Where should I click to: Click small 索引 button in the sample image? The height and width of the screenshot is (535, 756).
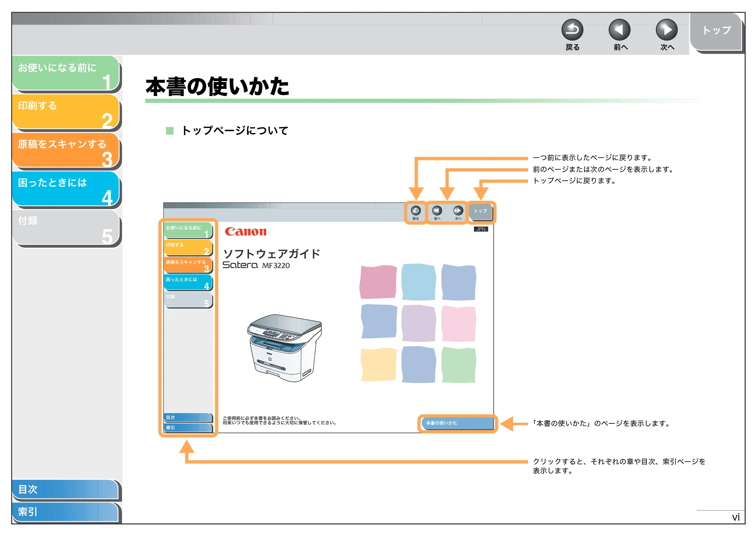[x=188, y=428]
